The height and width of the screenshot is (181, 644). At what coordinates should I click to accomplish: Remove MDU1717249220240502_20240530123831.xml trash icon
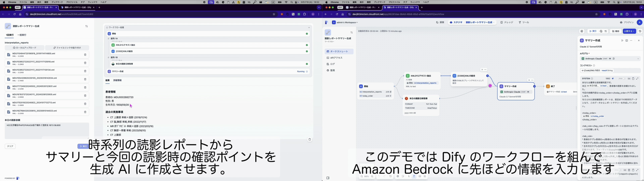tap(85, 87)
